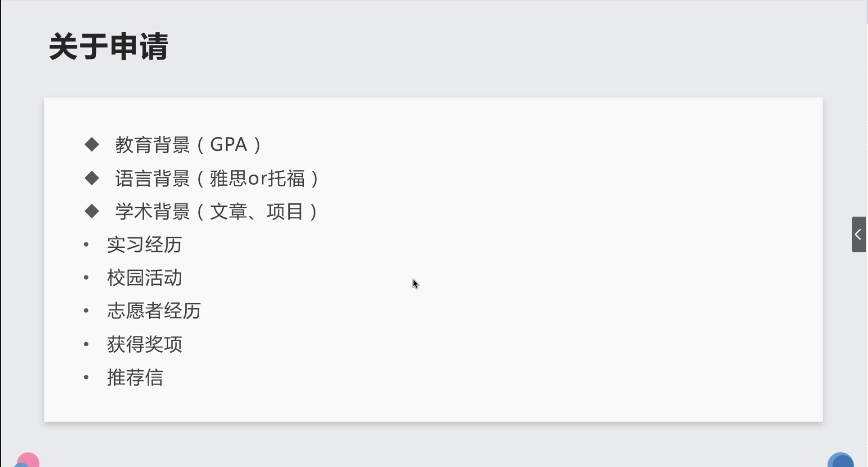Screen dimensions: 868x467
Task: Click the round bullet before 校园活动
Action: pos(86,278)
